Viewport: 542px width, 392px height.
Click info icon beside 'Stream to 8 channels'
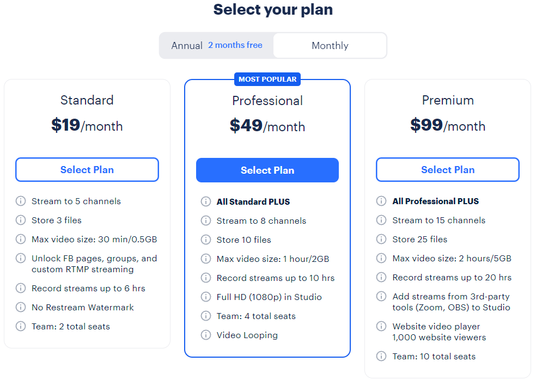pyautogui.click(x=206, y=221)
